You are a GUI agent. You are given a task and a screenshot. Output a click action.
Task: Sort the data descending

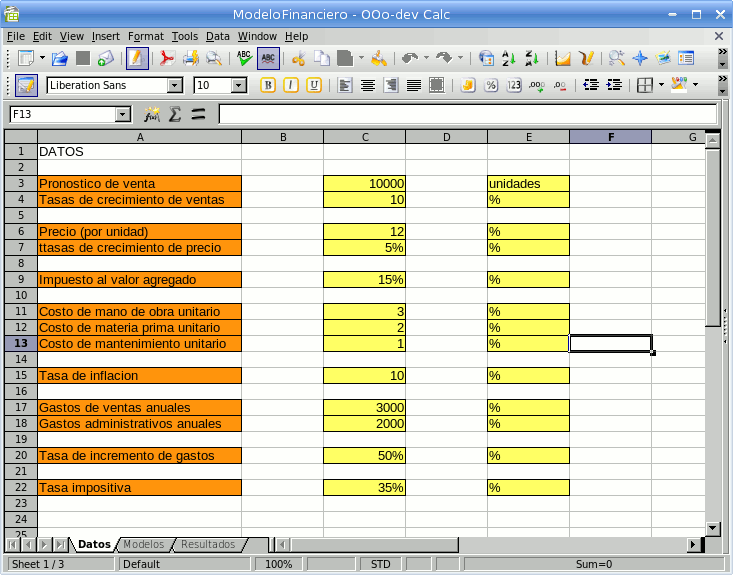532,58
